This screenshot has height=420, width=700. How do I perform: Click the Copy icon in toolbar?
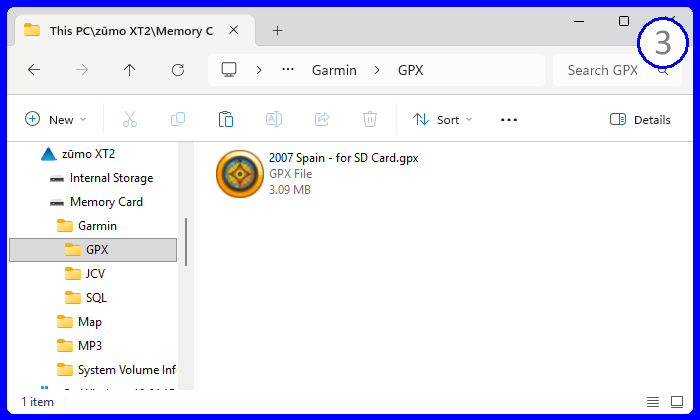178,119
